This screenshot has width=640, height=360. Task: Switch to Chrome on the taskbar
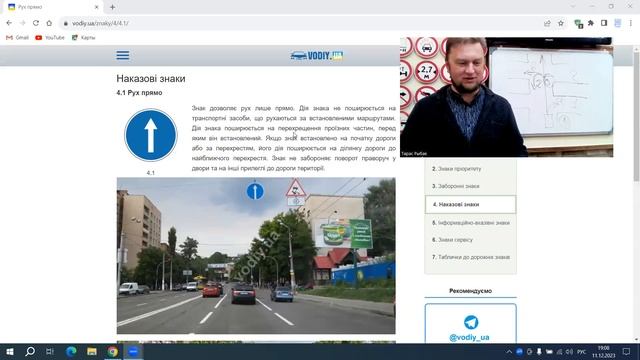point(113,351)
